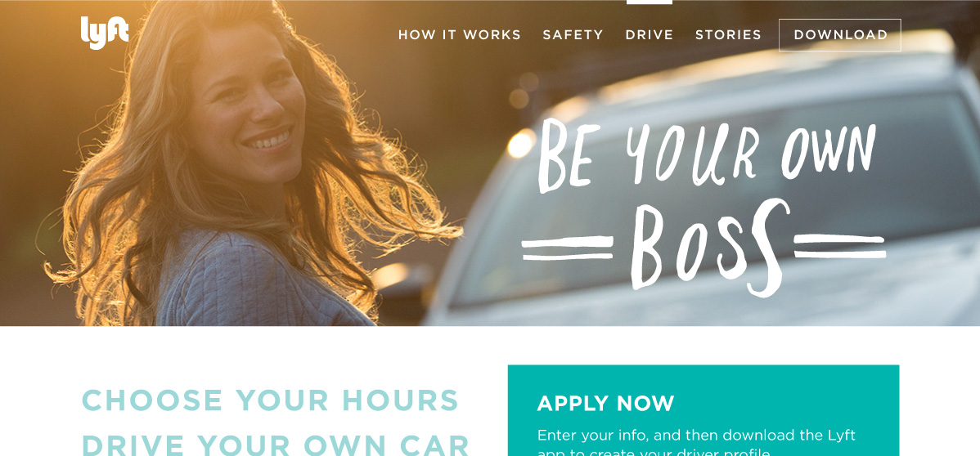This screenshot has width=980, height=456.
Task: Select the Drive nav item
Action: tap(650, 35)
